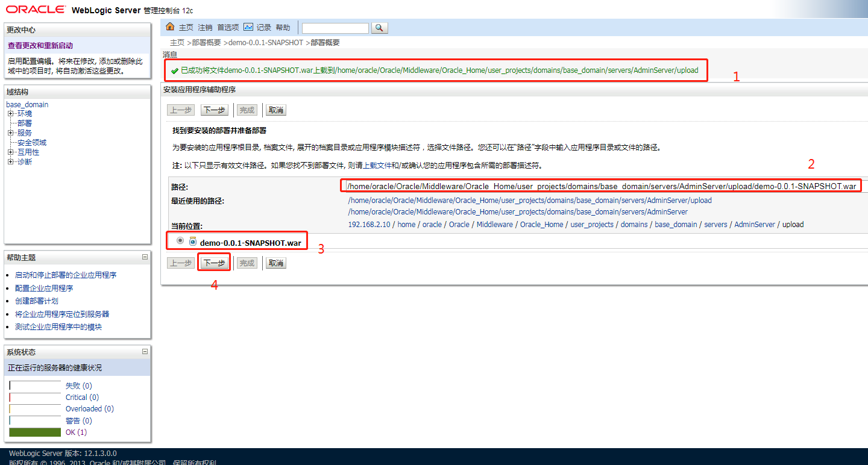Open 诊断 in the domain tree
This screenshot has height=465, width=868.
click(25, 162)
